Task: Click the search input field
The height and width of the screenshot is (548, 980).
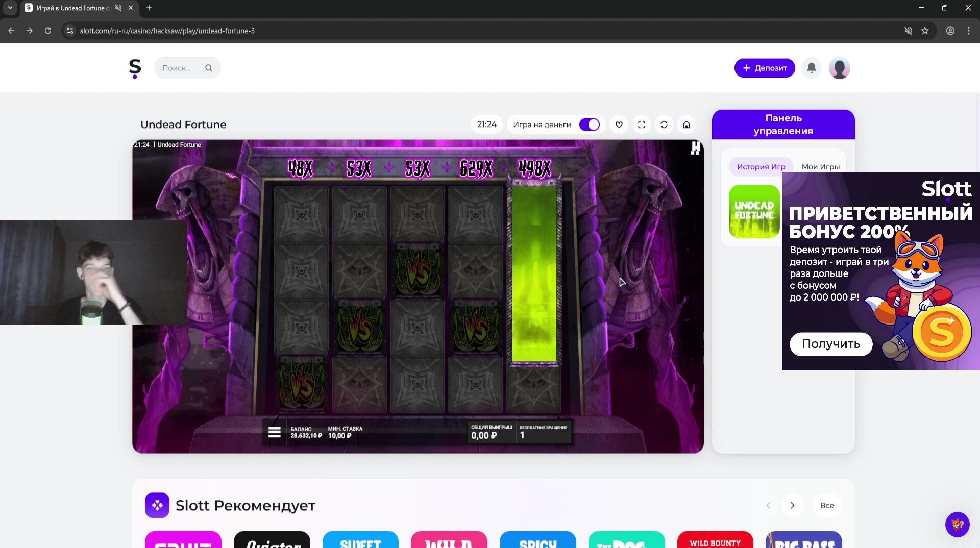Action: click(187, 68)
